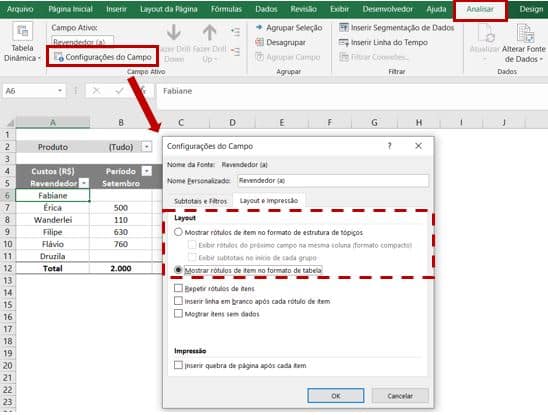Select estrutura de tópicos layout radio
This screenshot has width=548, height=415.
(178, 232)
